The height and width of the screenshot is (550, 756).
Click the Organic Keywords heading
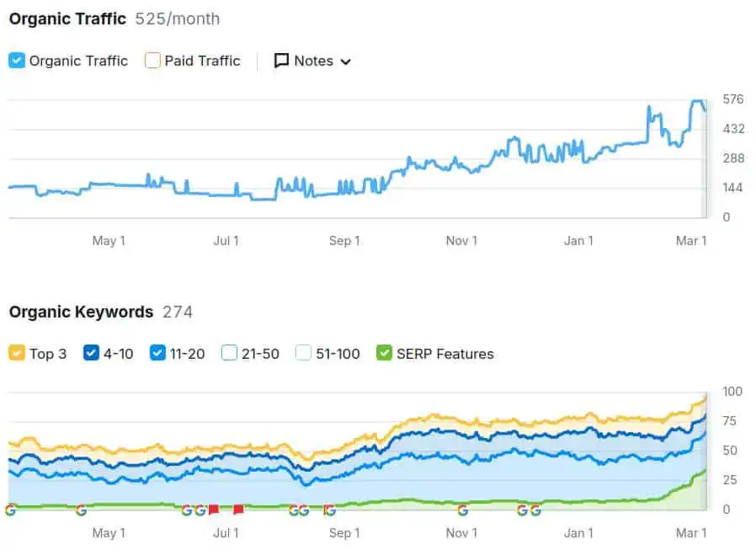coord(81,312)
